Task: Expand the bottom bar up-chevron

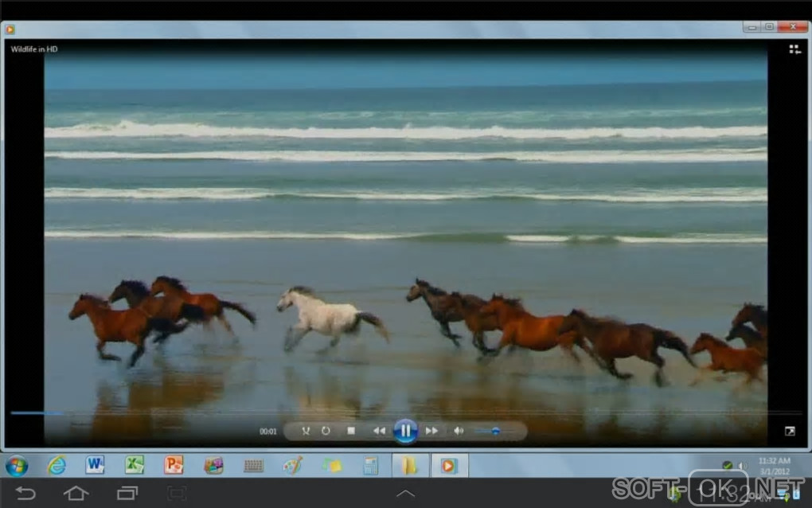Action: tap(405, 494)
